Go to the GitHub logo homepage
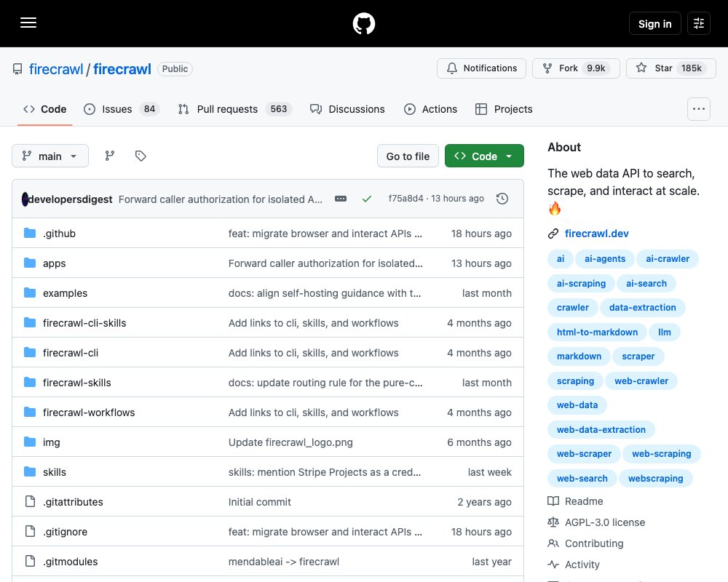This screenshot has height=582, width=728. pyautogui.click(x=363, y=23)
